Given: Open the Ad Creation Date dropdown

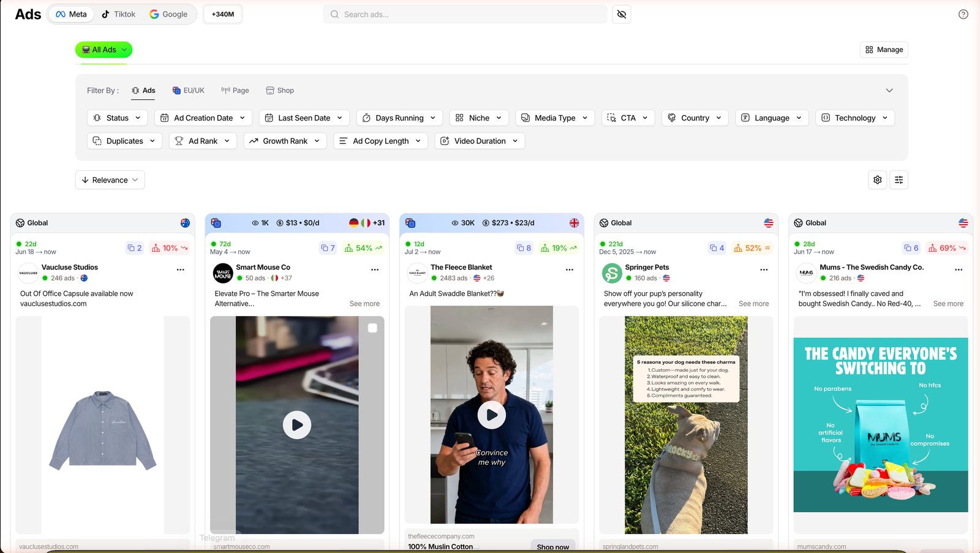Looking at the screenshot, I should coord(203,118).
